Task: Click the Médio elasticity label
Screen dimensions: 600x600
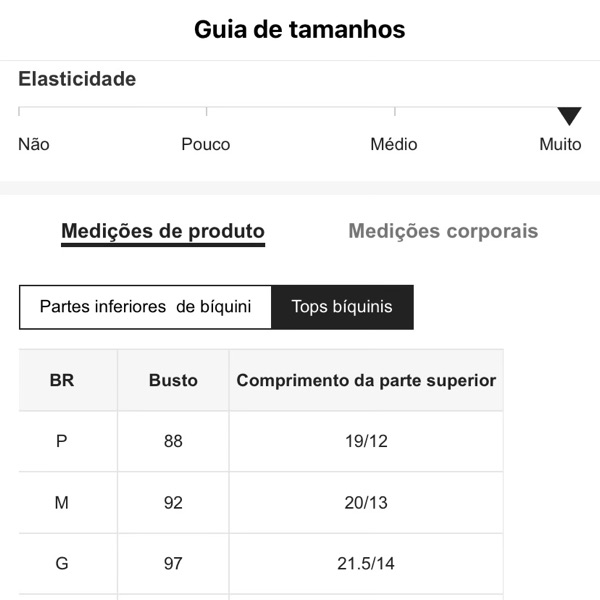Action: pos(394,144)
